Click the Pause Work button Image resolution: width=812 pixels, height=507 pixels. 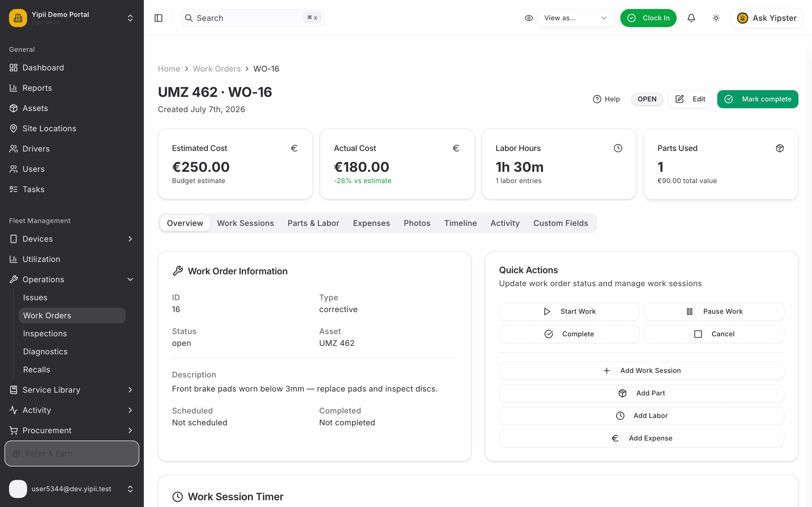pos(714,312)
